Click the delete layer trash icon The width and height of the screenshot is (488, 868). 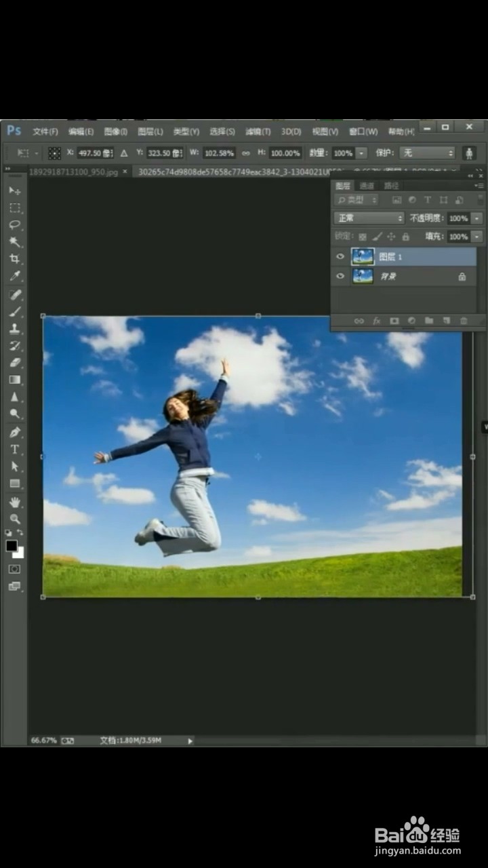[x=464, y=321]
